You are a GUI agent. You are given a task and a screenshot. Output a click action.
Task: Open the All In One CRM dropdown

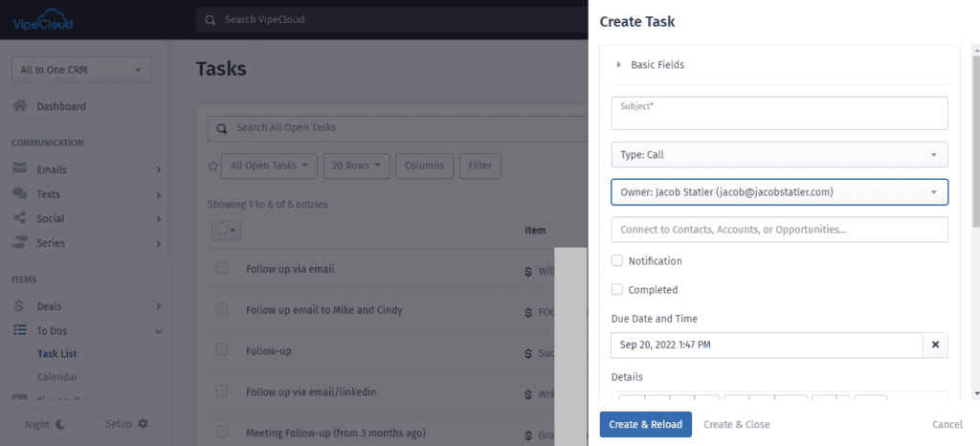point(82,70)
